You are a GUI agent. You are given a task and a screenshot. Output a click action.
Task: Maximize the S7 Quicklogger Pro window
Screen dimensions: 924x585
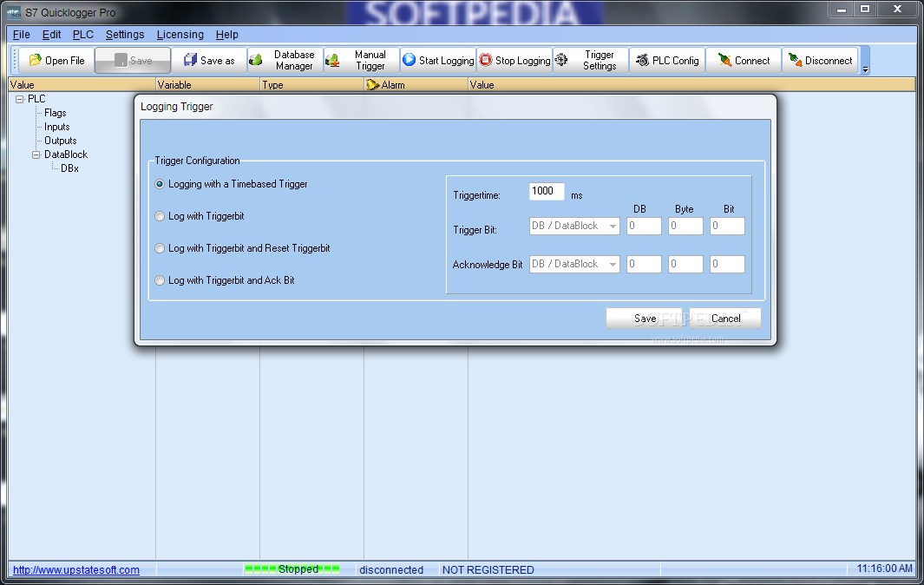tap(864, 9)
